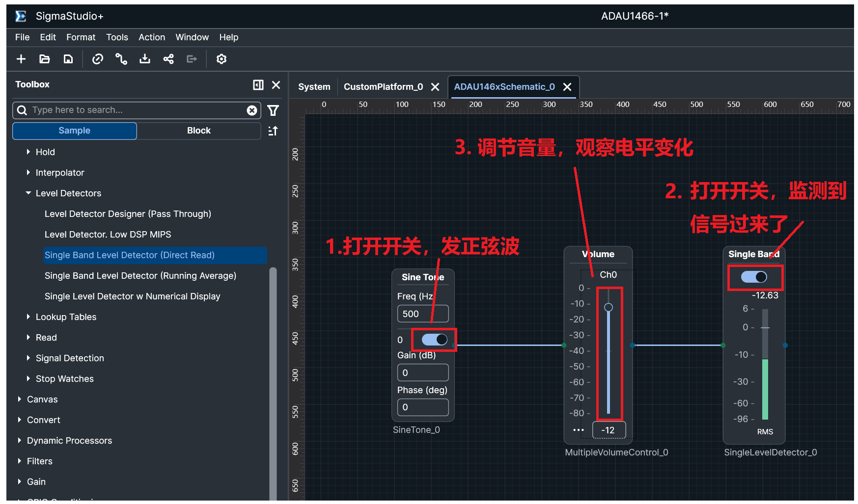The width and height of the screenshot is (858, 504).
Task: Open the three-dots menu on Volume block
Action: (579, 430)
